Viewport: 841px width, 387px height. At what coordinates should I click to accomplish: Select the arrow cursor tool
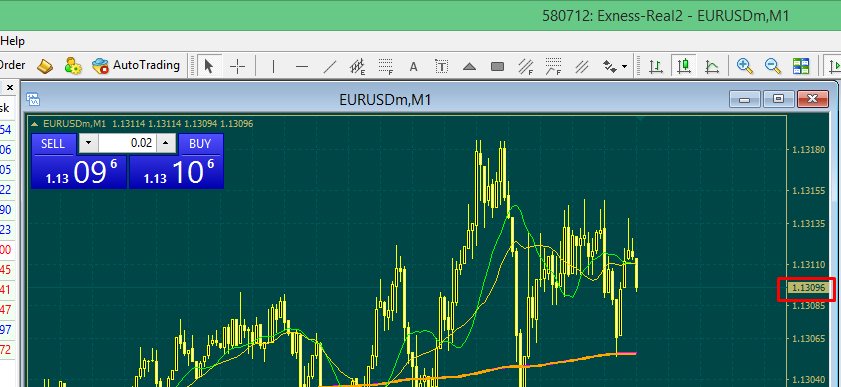pyautogui.click(x=209, y=66)
